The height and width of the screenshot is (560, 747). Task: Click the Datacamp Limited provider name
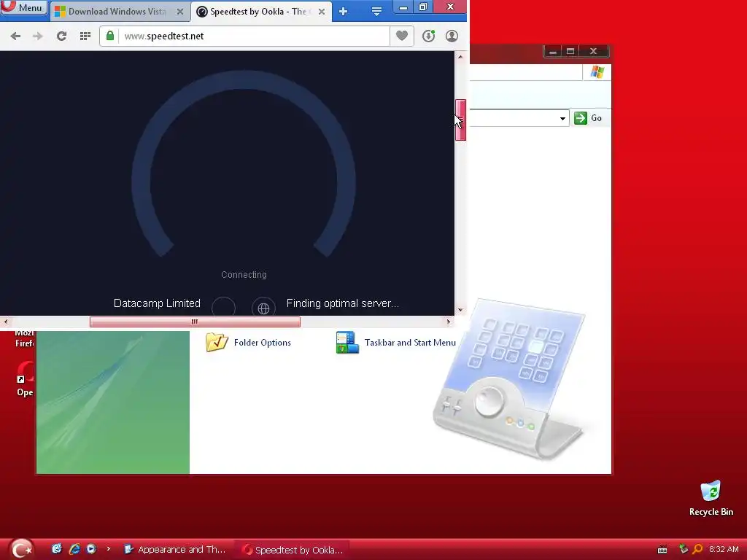point(158,303)
